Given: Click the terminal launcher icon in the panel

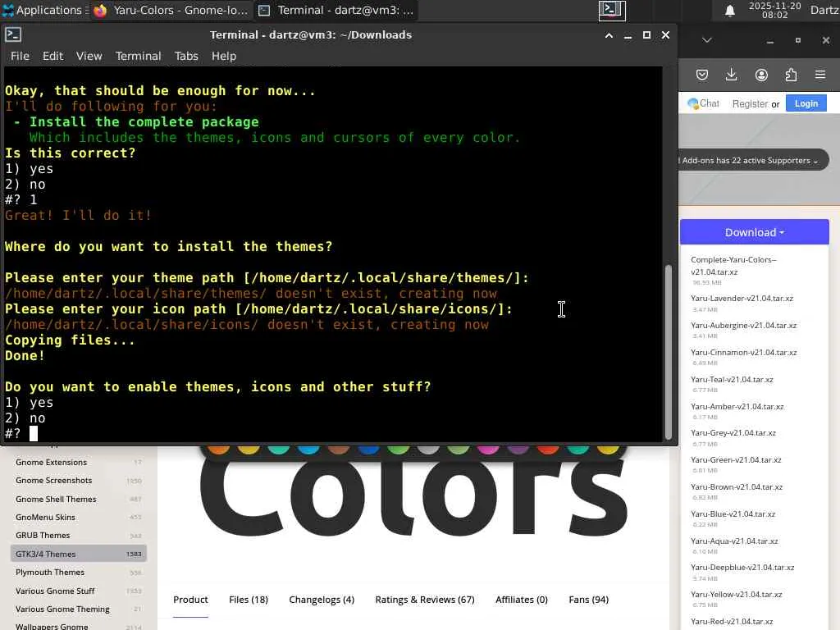Looking at the screenshot, I should tap(612, 10).
